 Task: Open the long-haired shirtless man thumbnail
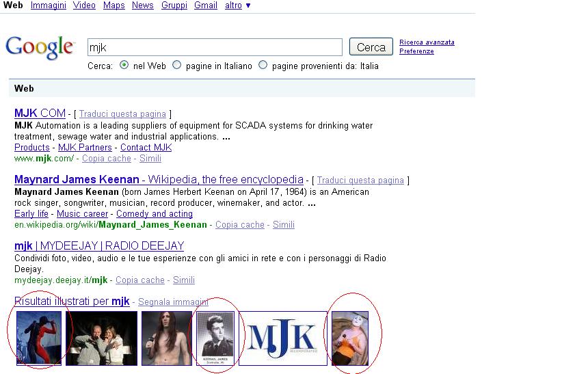pyautogui.click(x=166, y=338)
